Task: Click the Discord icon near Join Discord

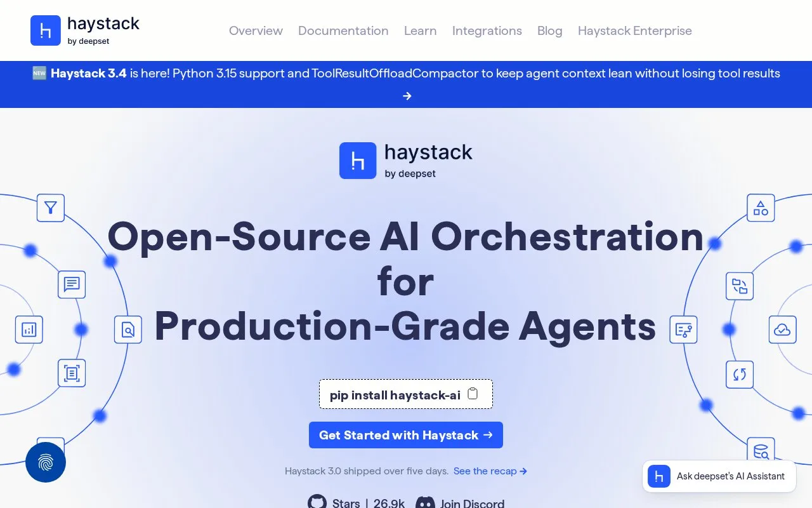Action: click(x=425, y=504)
